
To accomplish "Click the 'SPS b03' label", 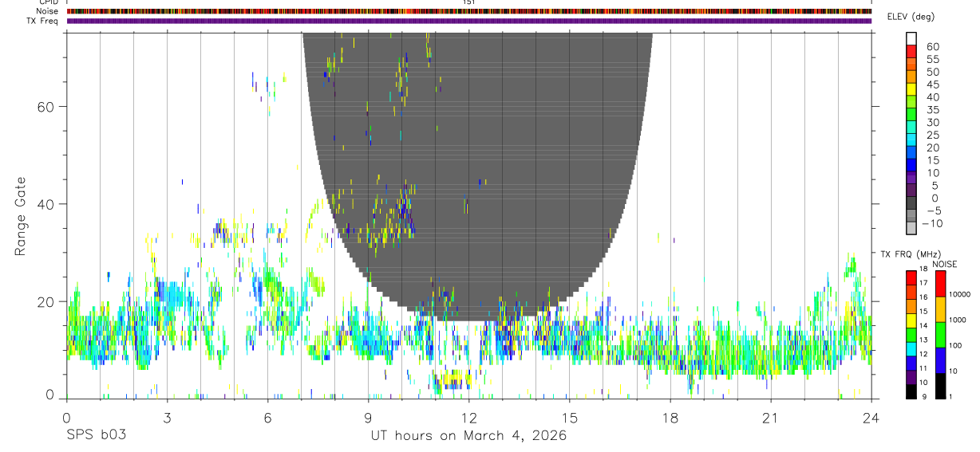I will tap(96, 435).
